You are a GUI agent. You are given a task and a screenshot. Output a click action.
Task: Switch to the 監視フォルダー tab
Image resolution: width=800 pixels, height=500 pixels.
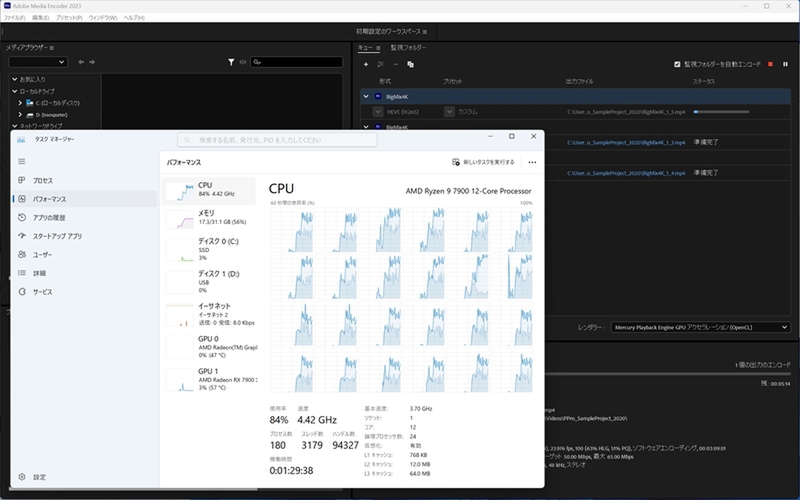click(408, 47)
